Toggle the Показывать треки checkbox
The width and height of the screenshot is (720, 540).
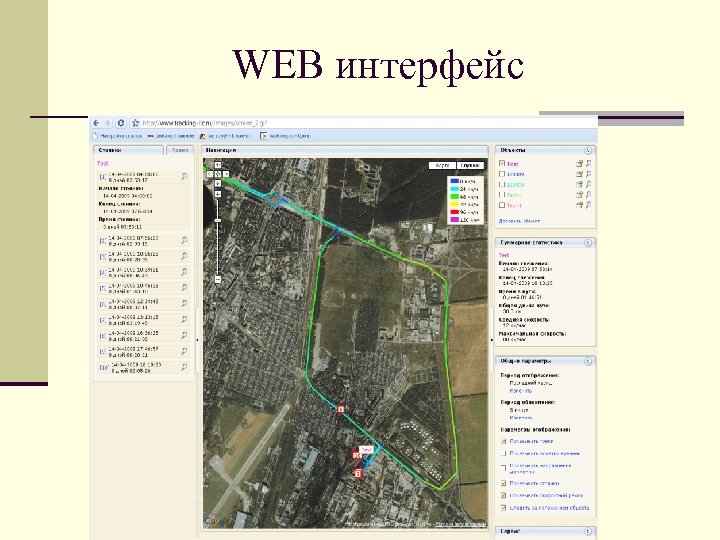503,441
